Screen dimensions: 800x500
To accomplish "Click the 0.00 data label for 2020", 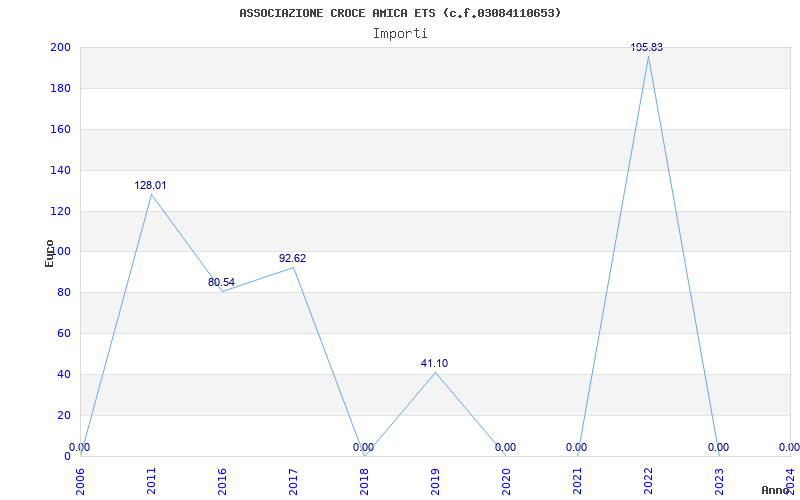I will (x=505, y=447).
